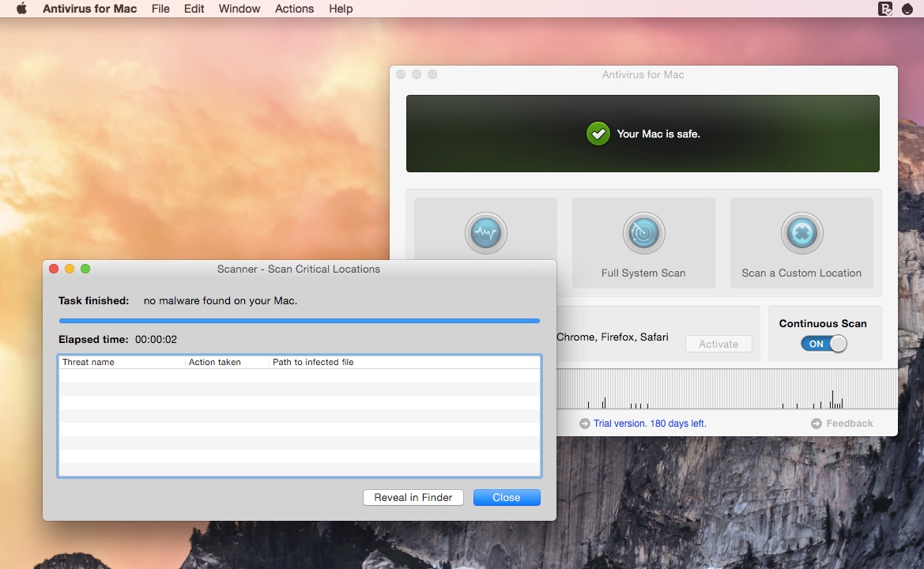
Task: Click the 'Chrome, Firefox, Safari' text
Action: point(613,337)
